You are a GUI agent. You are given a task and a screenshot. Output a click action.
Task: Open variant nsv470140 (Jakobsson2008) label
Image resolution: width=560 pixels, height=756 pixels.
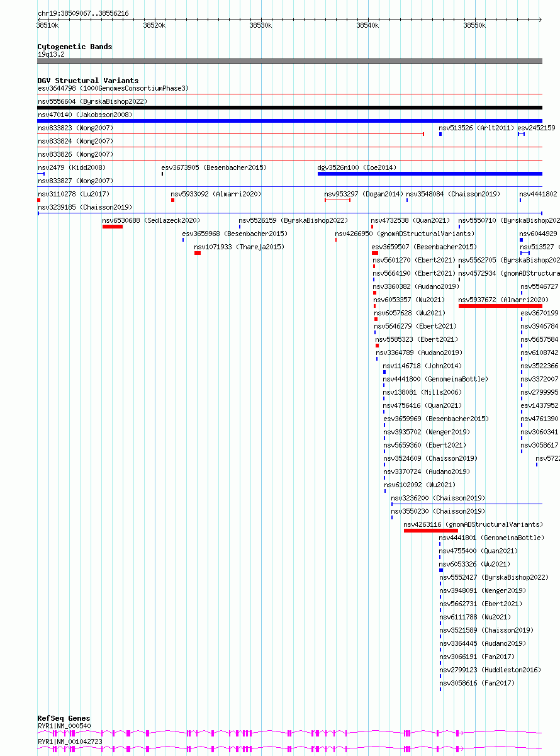point(85,115)
